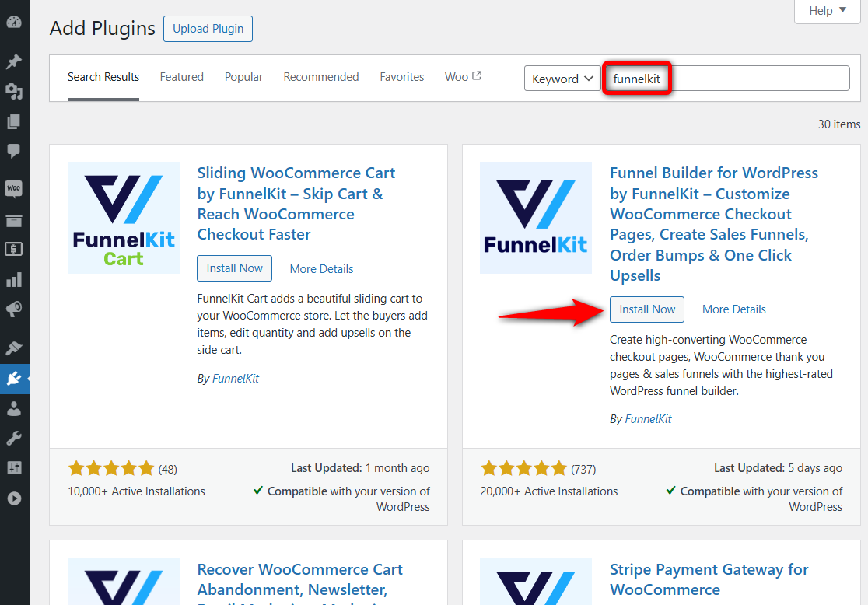Click FunnelKit author link under Sliding Cart

pyautogui.click(x=235, y=379)
